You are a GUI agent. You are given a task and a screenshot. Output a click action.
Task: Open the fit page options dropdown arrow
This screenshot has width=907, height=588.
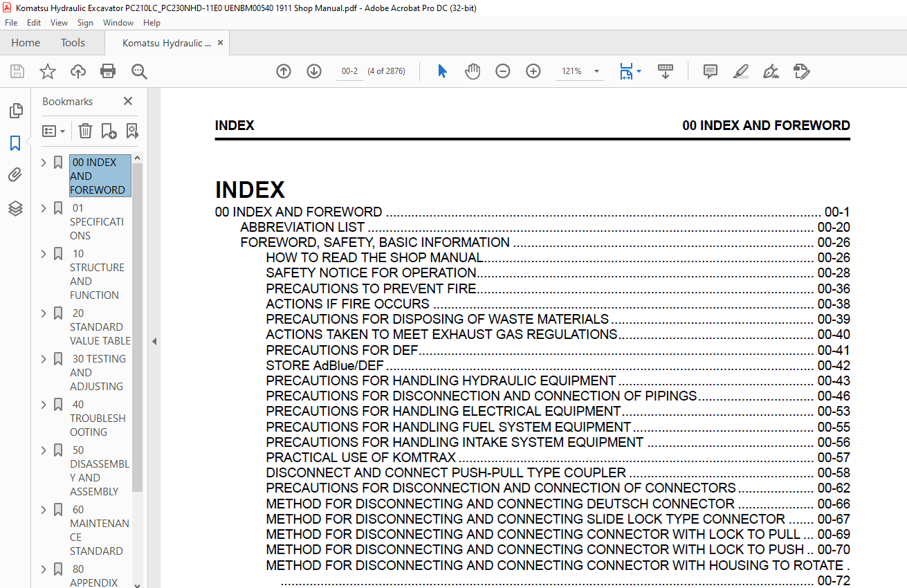[x=639, y=71]
